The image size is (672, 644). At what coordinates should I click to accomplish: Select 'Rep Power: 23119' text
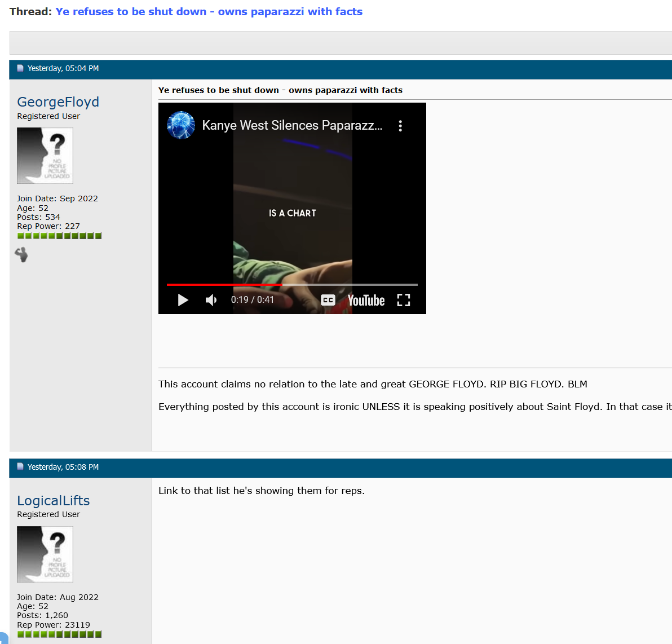pos(54,625)
